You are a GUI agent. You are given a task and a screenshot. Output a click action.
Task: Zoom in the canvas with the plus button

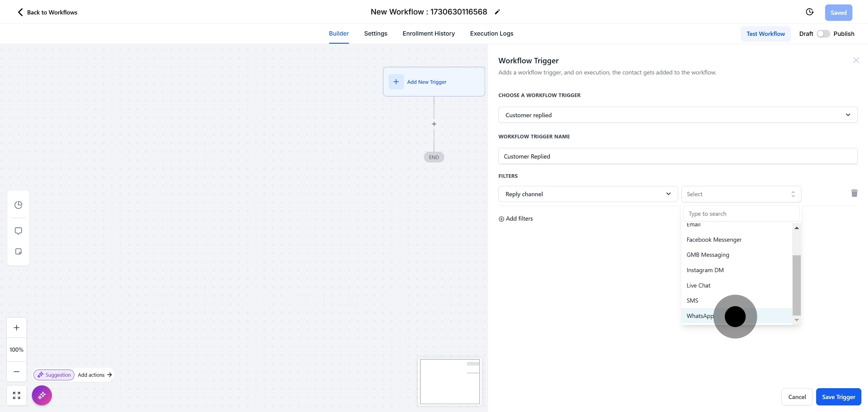pyautogui.click(x=17, y=327)
